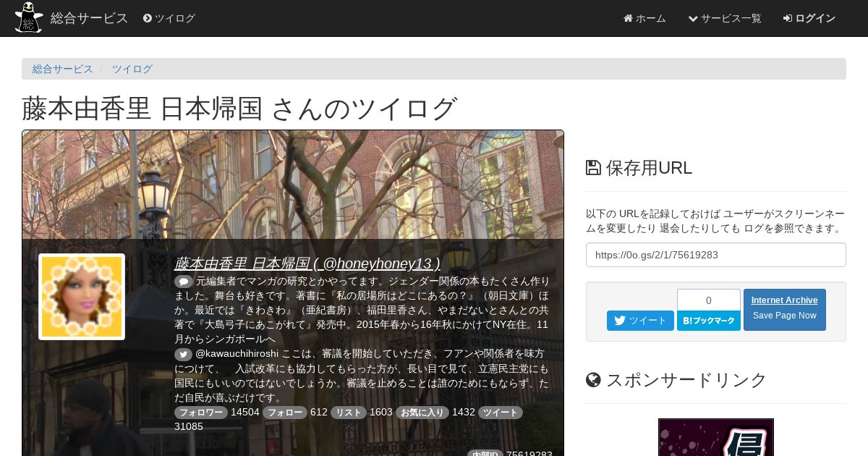This screenshot has height=456, width=868.
Task: Expand サービス一覧 dropdown menu
Action: (x=725, y=18)
